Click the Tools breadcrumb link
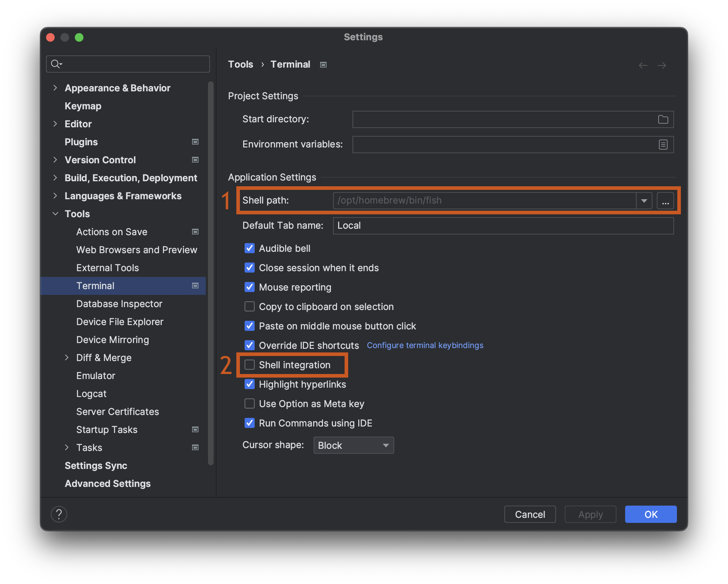This screenshot has height=584, width=728. click(x=240, y=64)
